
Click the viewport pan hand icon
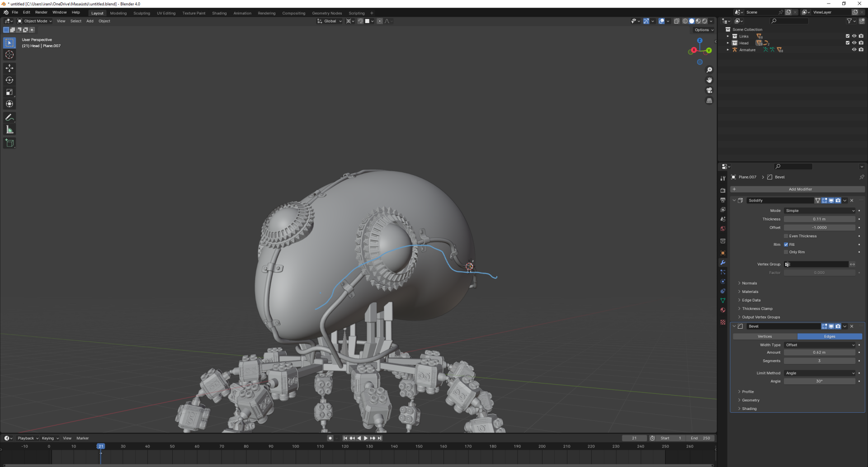click(x=709, y=80)
